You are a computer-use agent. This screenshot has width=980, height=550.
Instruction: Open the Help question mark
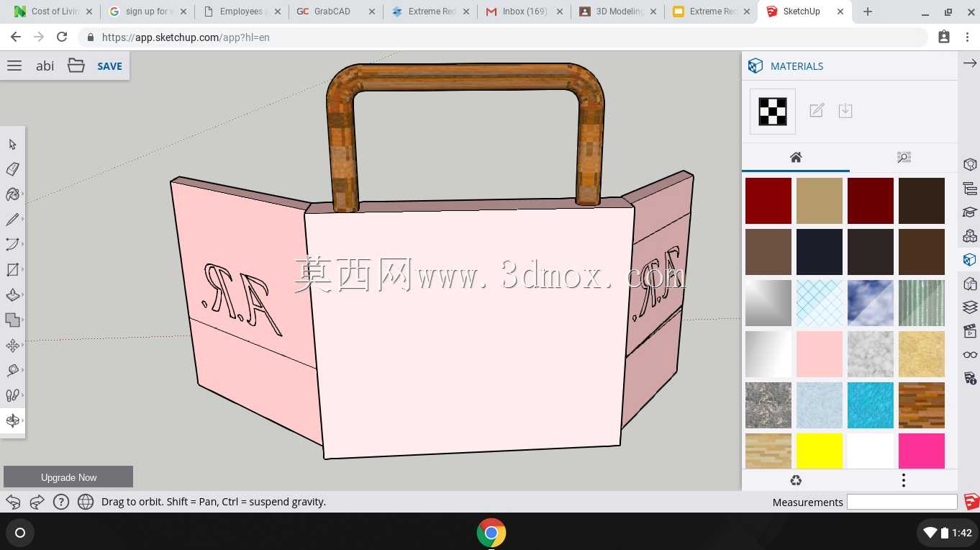pos(61,502)
